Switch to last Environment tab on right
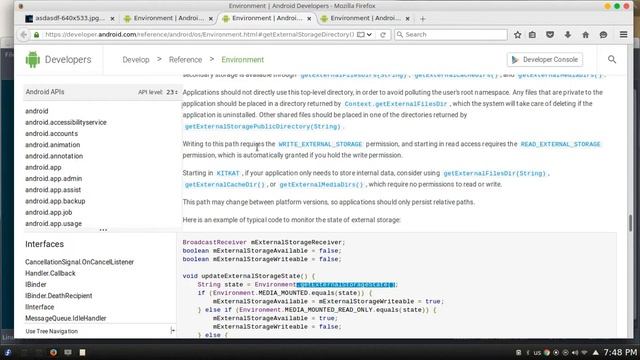This screenshot has width=640, height=360. point(365,18)
